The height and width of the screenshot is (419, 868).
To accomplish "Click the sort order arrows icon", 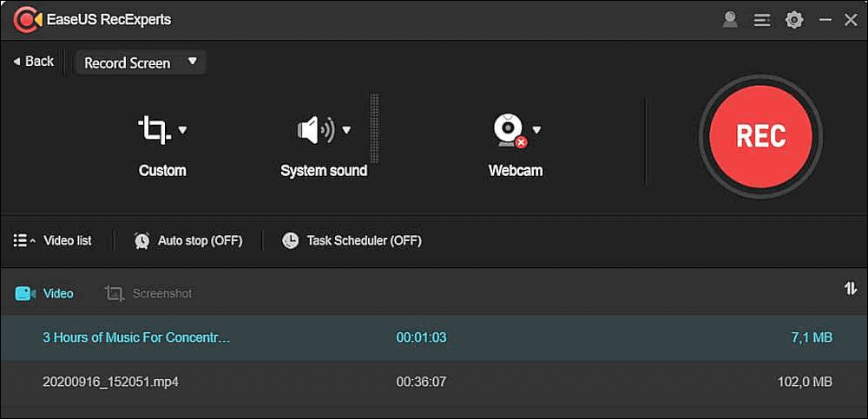I will 851,289.
